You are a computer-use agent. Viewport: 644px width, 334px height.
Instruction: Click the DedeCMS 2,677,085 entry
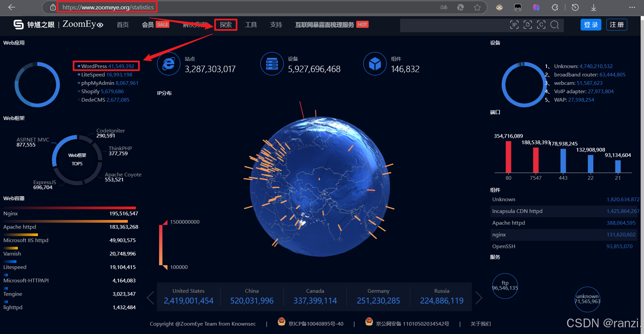coord(104,100)
